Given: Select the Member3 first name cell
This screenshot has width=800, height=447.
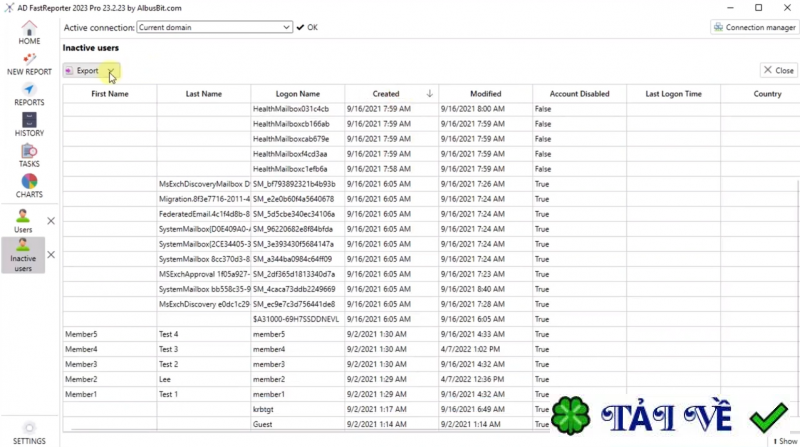Looking at the screenshot, I should [x=110, y=364].
